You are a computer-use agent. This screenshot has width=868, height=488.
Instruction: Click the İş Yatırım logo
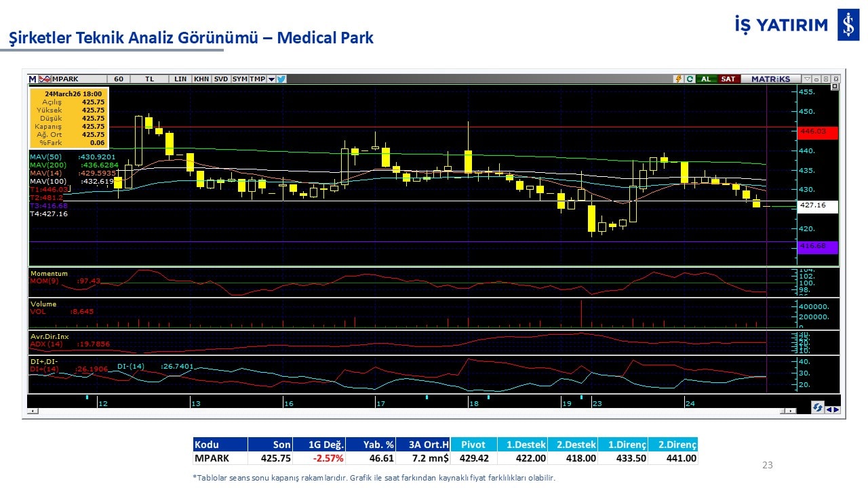(848, 26)
